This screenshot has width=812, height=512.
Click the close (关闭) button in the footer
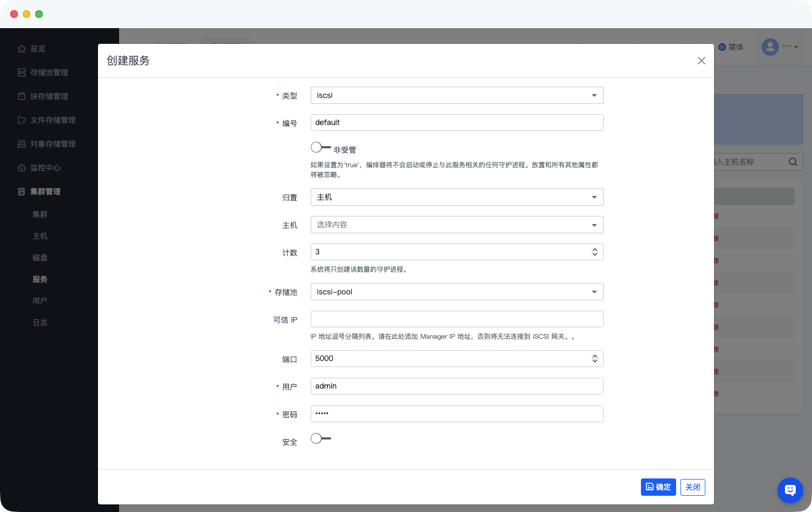tap(692, 487)
